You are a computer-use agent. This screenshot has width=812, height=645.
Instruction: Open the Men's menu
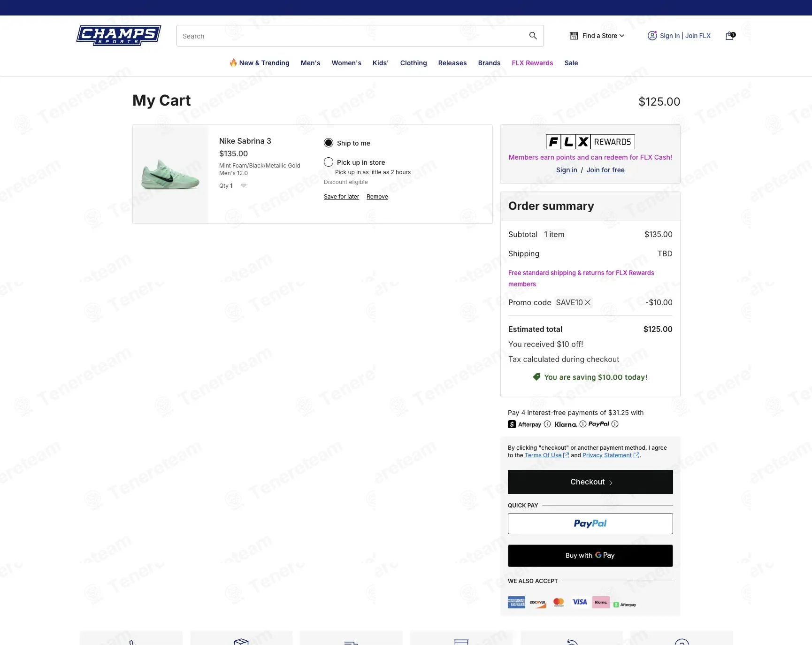[310, 63]
